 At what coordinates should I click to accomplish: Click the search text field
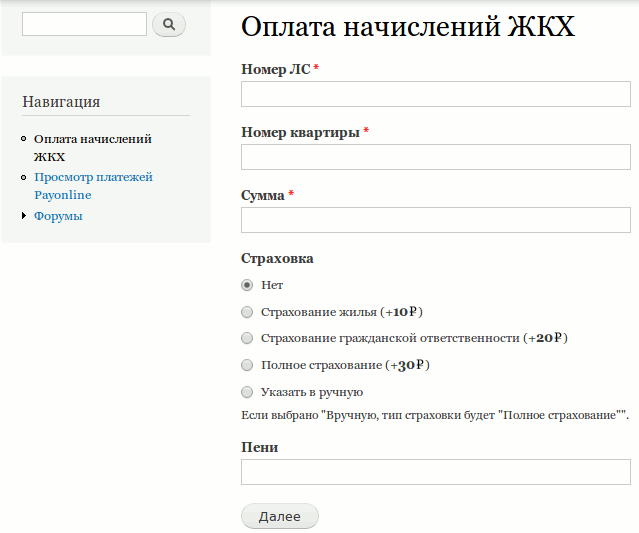pos(84,24)
